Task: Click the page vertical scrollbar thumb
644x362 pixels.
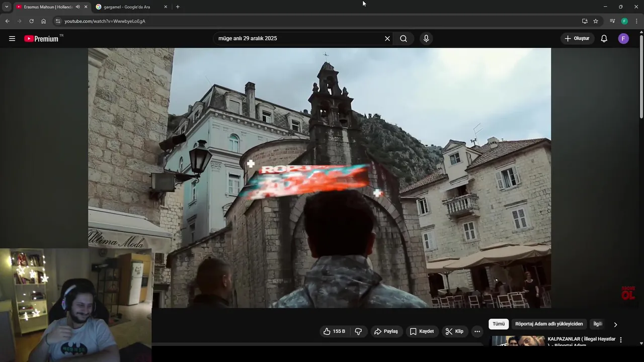Action: [x=641, y=77]
